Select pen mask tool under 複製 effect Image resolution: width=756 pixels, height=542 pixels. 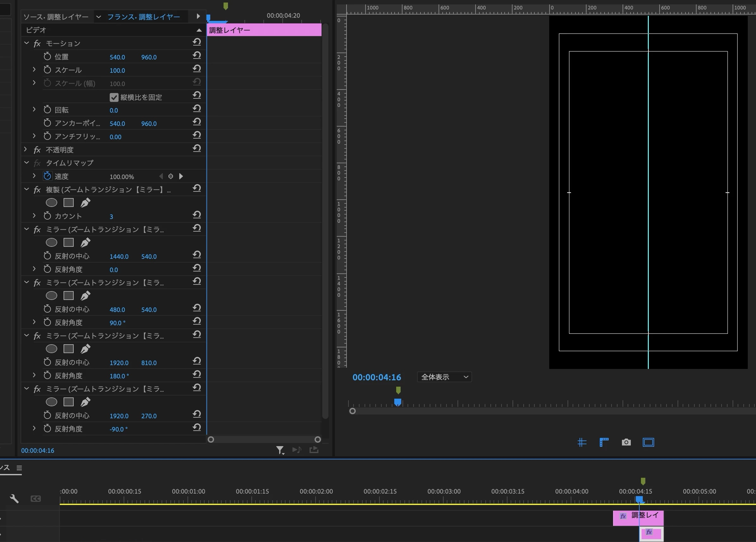[85, 202]
